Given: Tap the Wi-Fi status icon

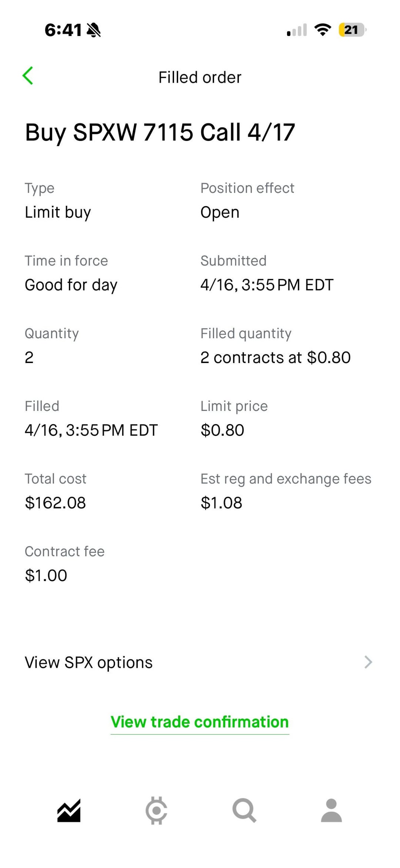Looking at the screenshot, I should click(x=323, y=30).
